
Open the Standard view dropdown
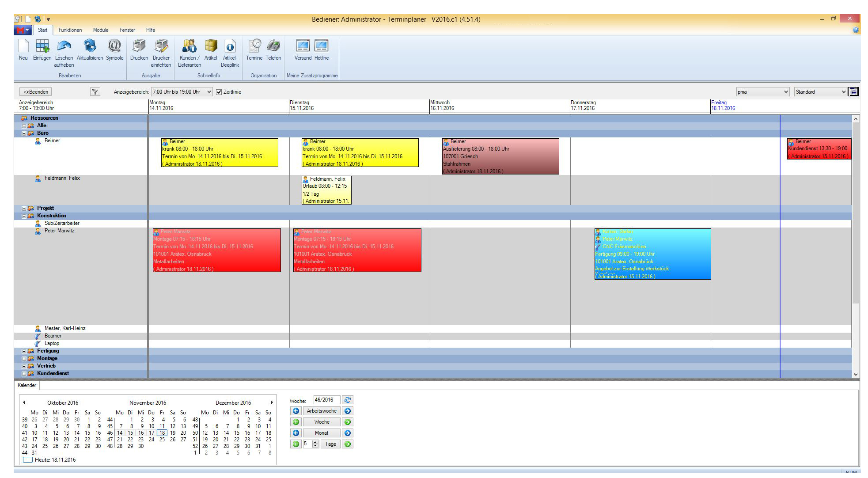click(x=843, y=92)
